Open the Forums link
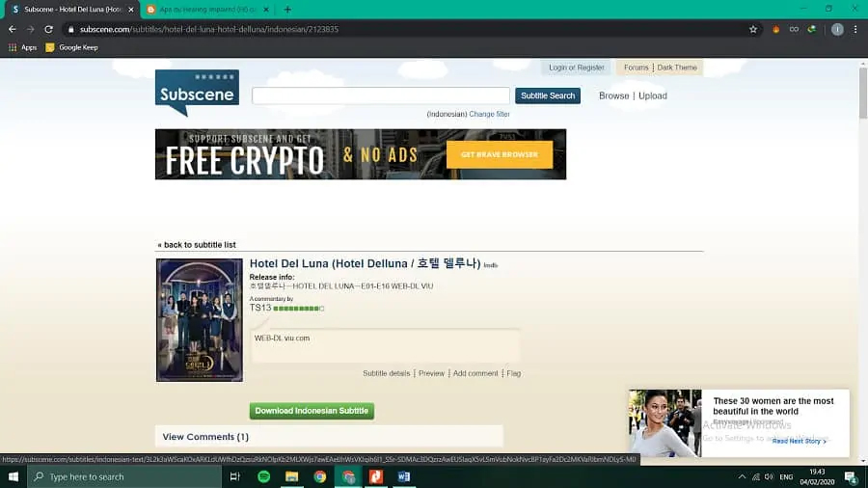868x488 pixels. (x=637, y=68)
